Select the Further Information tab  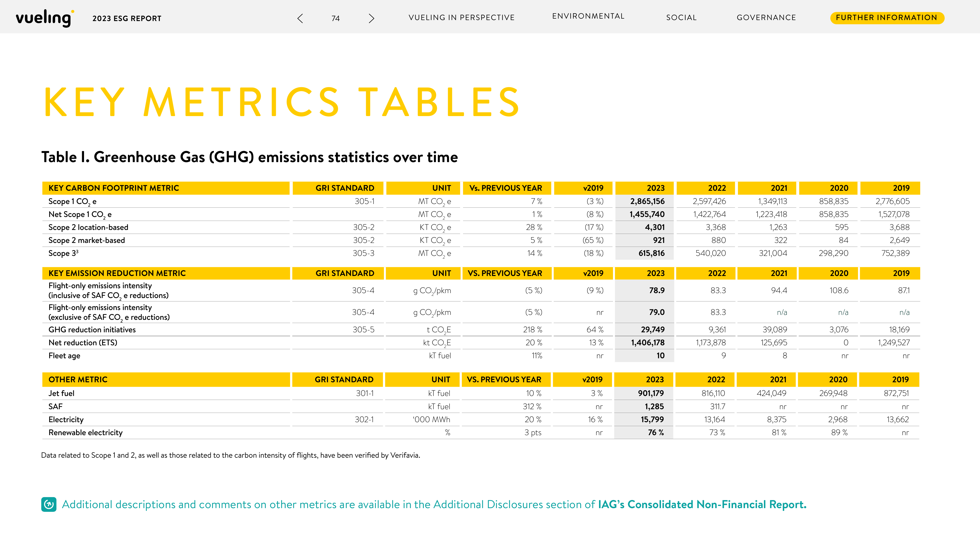[887, 17]
